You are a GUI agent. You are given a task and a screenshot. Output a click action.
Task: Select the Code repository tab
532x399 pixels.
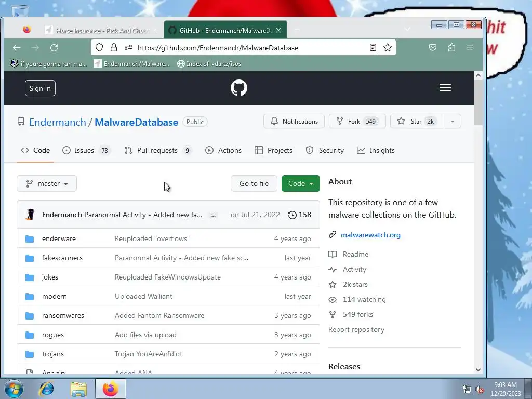pyautogui.click(x=35, y=150)
